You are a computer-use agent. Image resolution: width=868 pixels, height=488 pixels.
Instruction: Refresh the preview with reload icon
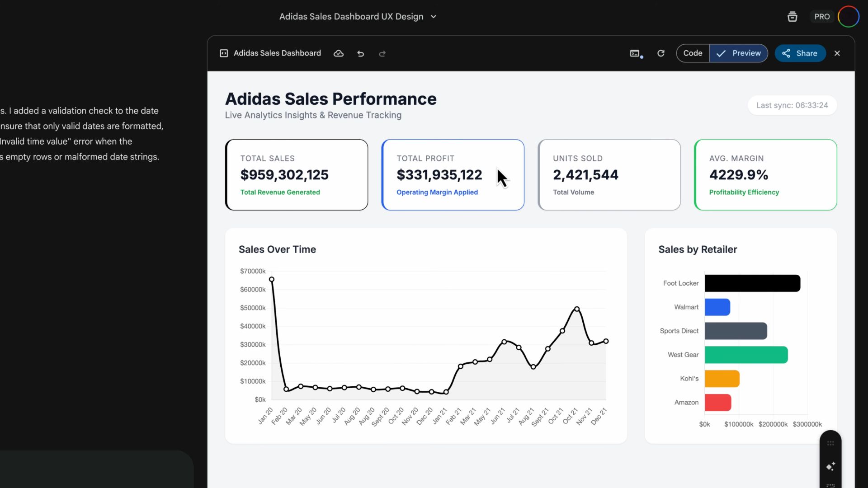[x=660, y=53]
